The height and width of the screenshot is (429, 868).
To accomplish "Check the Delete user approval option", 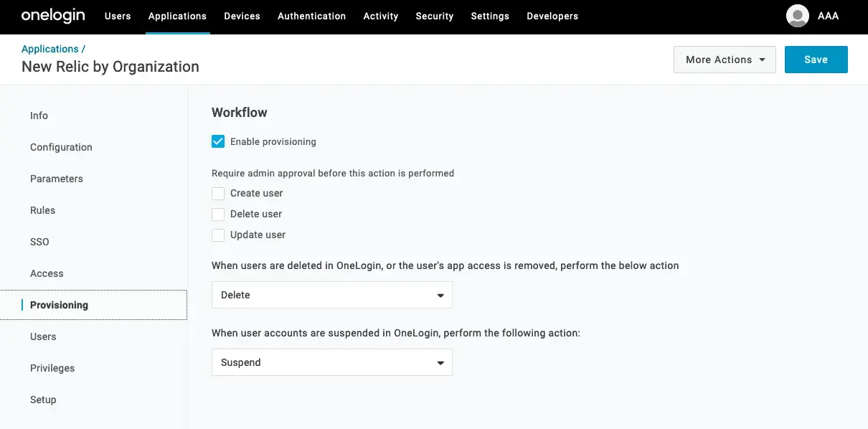I will [x=218, y=214].
